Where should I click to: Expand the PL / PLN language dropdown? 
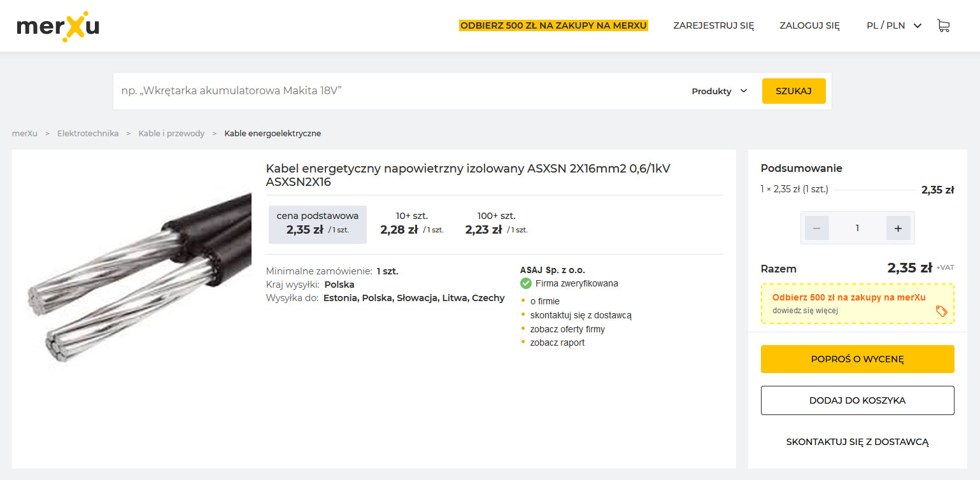click(x=893, y=26)
